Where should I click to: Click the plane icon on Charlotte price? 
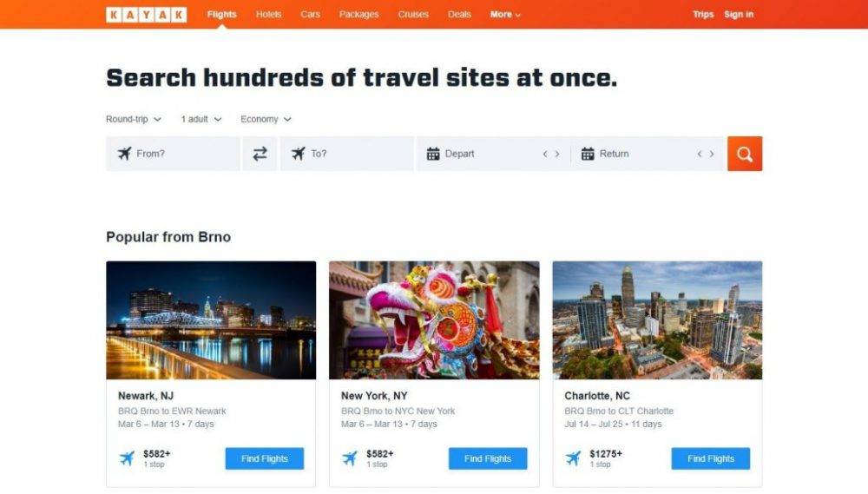(573, 458)
